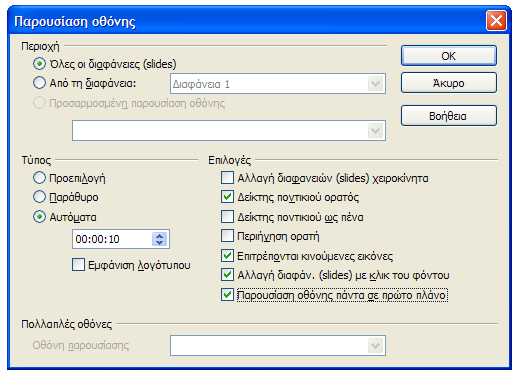Select the 'Όλες οι διαφάνειες (slides)' radio button
Screen dimensions: 524x375
click(x=39, y=64)
